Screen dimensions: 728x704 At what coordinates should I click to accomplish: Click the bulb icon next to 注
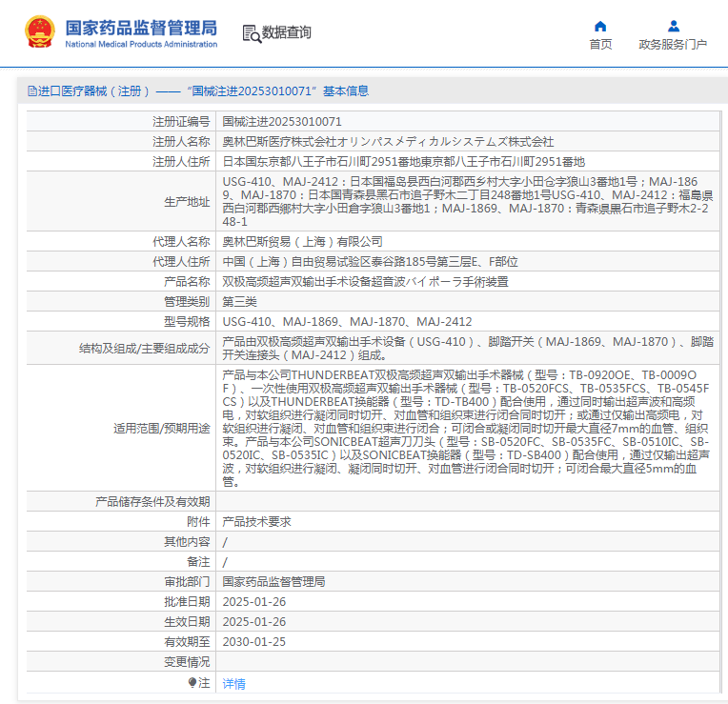coord(192,682)
